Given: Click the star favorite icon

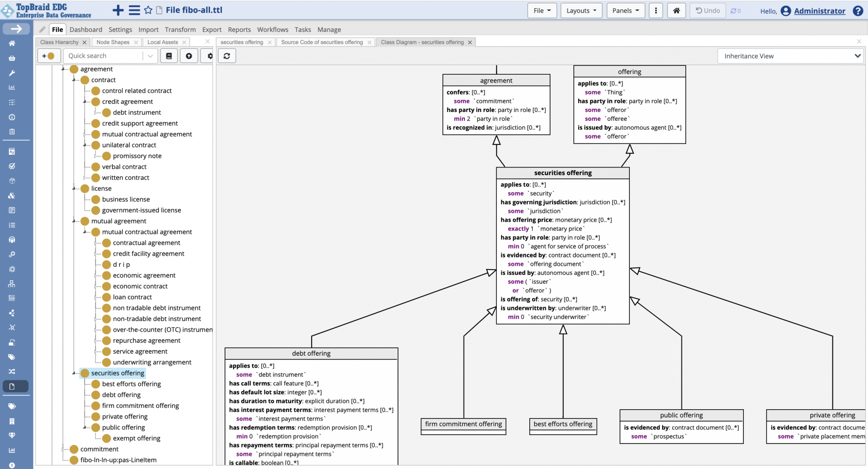Looking at the screenshot, I should 148,10.
